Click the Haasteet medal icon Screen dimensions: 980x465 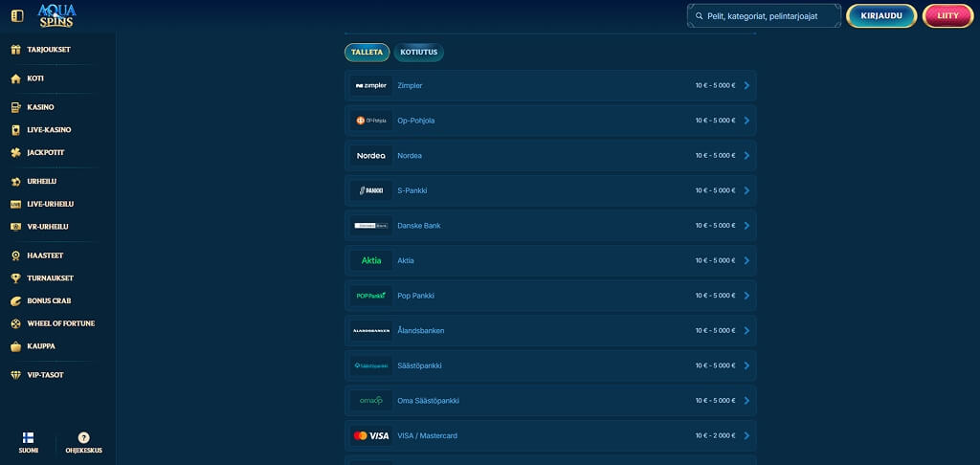16,255
